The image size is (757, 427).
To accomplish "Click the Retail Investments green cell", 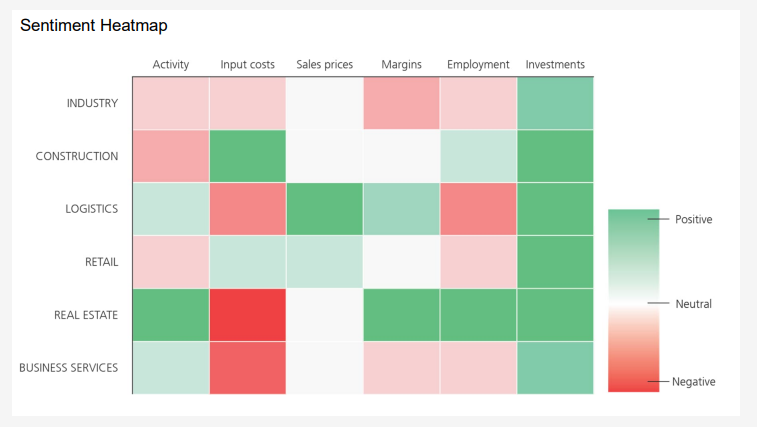I will point(555,262).
